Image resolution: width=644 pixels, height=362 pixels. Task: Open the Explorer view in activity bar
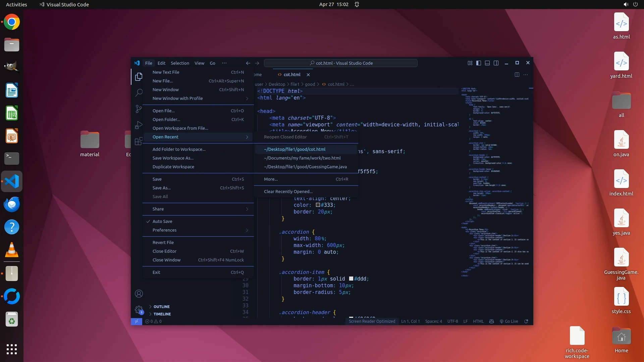[139, 77]
